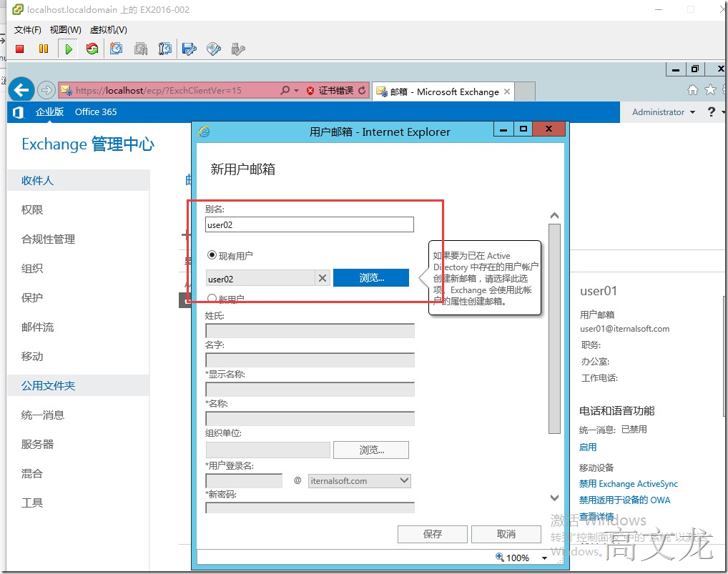Click the floppy connect toolbar icon
Screen dimensions: 728x574
190,49
